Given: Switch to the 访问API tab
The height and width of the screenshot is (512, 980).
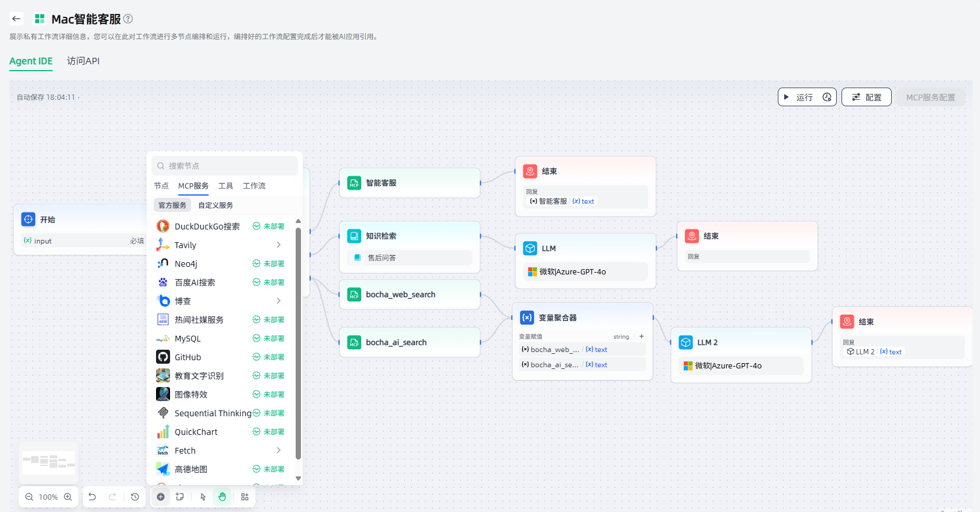Looking at the screenshot, I should click(83, 61).
